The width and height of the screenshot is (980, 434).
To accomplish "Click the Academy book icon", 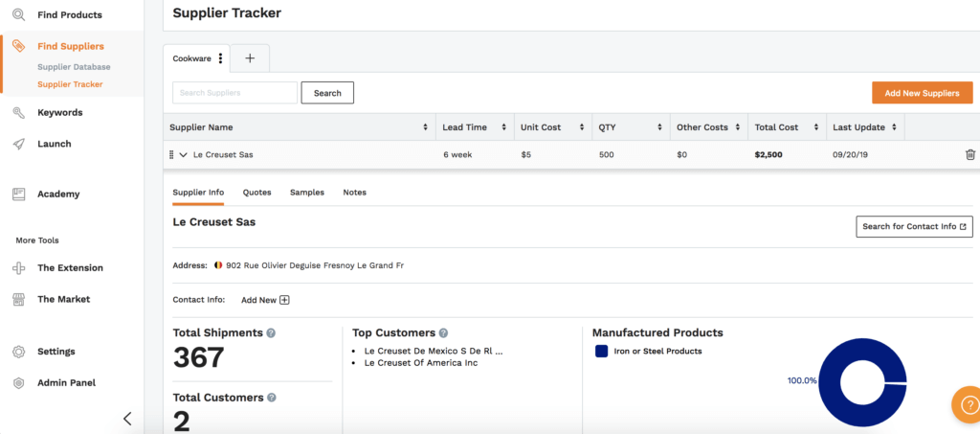I will point(19,194).
